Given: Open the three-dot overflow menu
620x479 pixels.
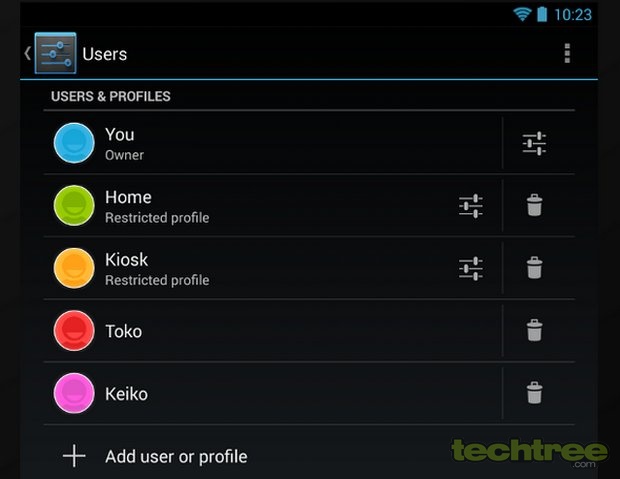Looking at the screenshot, I should point(567,53).
